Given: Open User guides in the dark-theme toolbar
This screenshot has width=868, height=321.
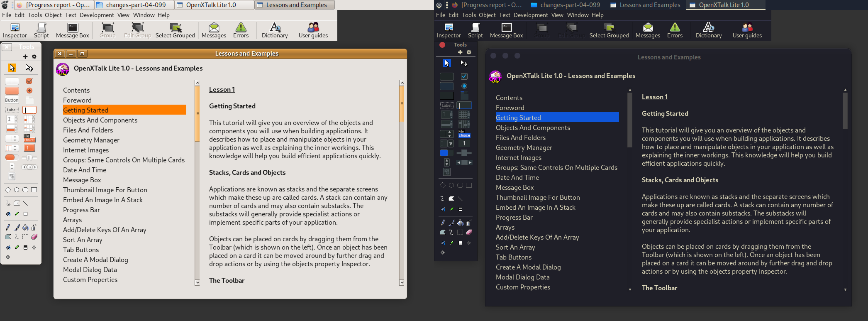Looking at the screenshot, I should [747, 30].
